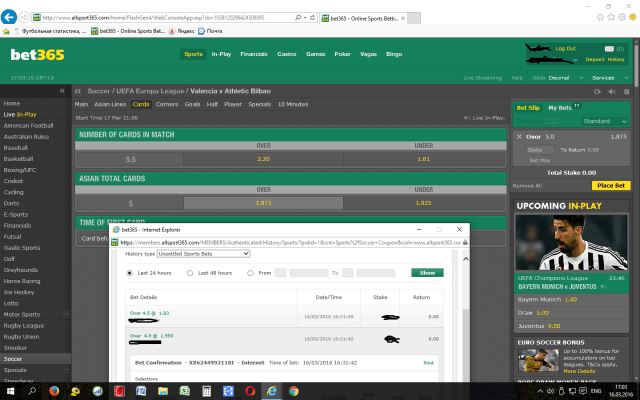
Task: Click Bet Max in bet slip
Action: point(540,160)
